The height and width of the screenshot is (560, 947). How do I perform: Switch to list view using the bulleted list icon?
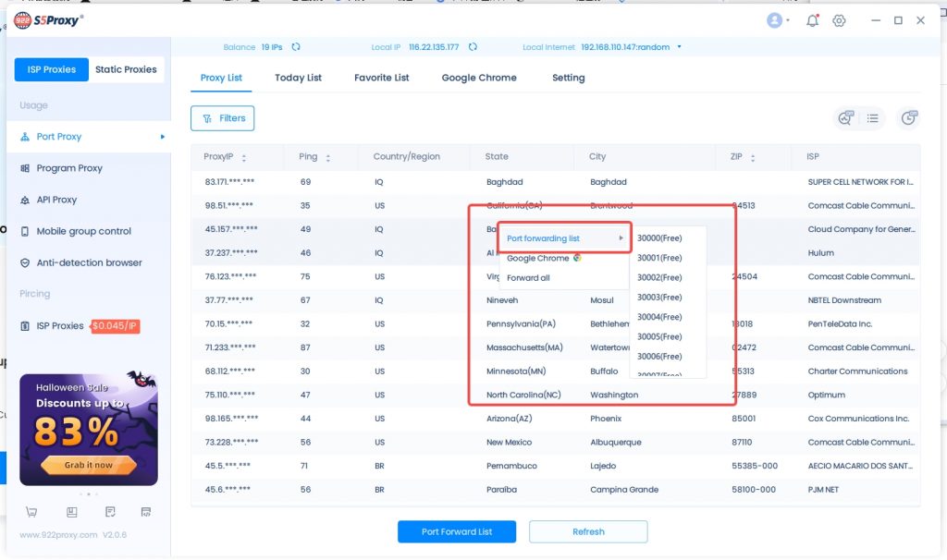(x=872, y=118)
